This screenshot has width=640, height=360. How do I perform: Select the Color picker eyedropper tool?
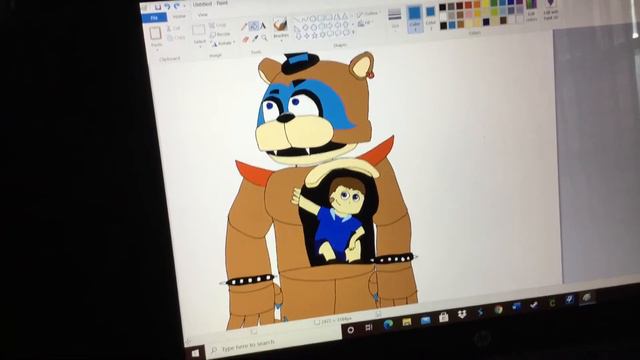pyautogui.click(x=255, y=38)
